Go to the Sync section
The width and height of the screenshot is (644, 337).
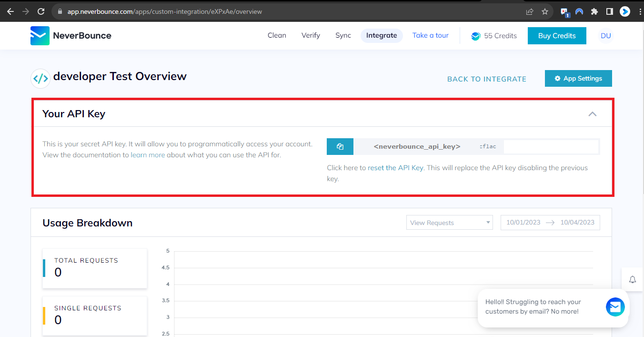pyautogui.click(x=343, y=36)
